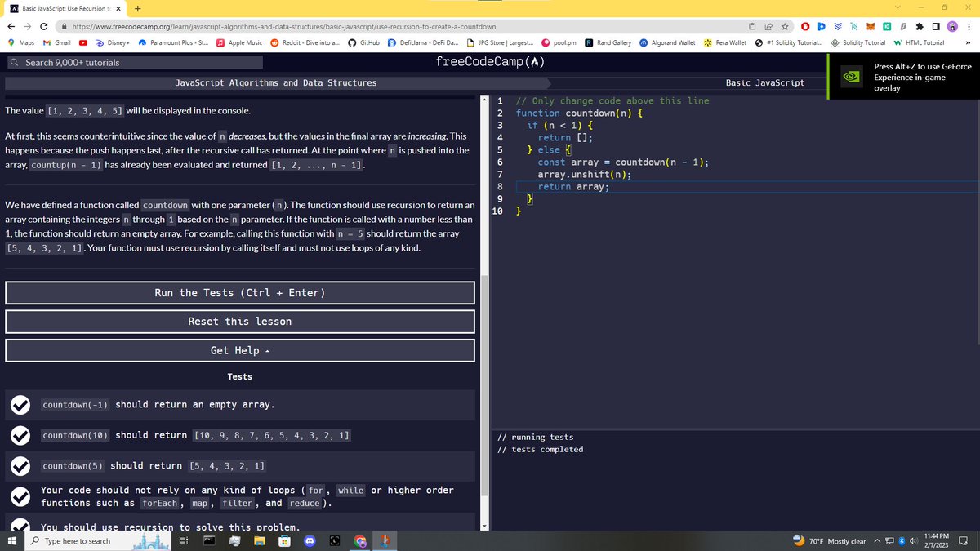Click the freeCodeCamp logo link
The width and height of the screenshot is (980, 551).
click(x=490, y=62)
